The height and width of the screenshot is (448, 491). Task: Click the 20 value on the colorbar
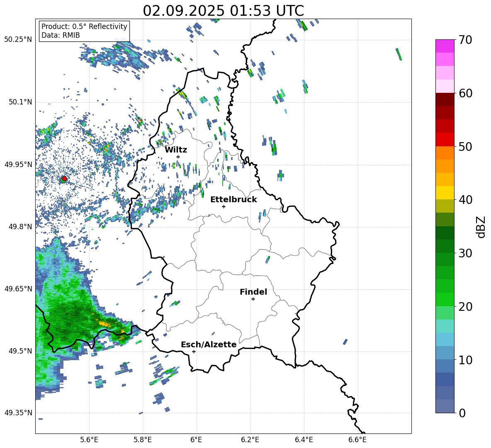point(465,306)
